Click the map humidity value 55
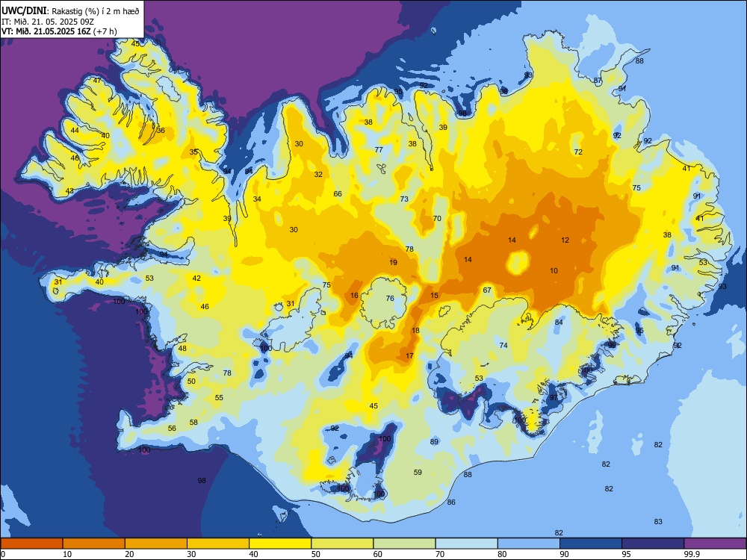 click(219, 398)
